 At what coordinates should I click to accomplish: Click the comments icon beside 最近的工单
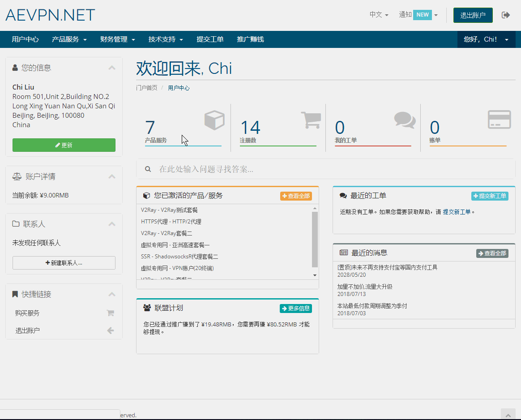click(x=343, y=196)
